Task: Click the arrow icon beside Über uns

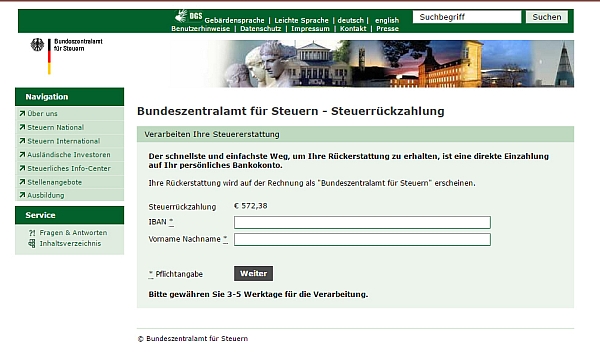Action: point(22,114)
